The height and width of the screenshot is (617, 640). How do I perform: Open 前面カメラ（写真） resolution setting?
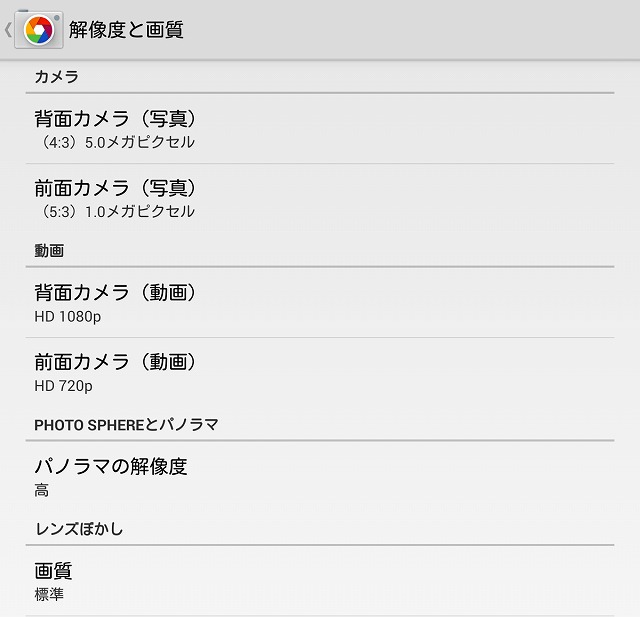116,188
